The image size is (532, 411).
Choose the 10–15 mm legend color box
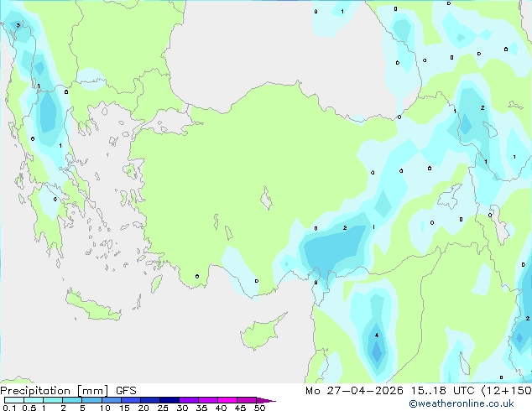(111, 400)
